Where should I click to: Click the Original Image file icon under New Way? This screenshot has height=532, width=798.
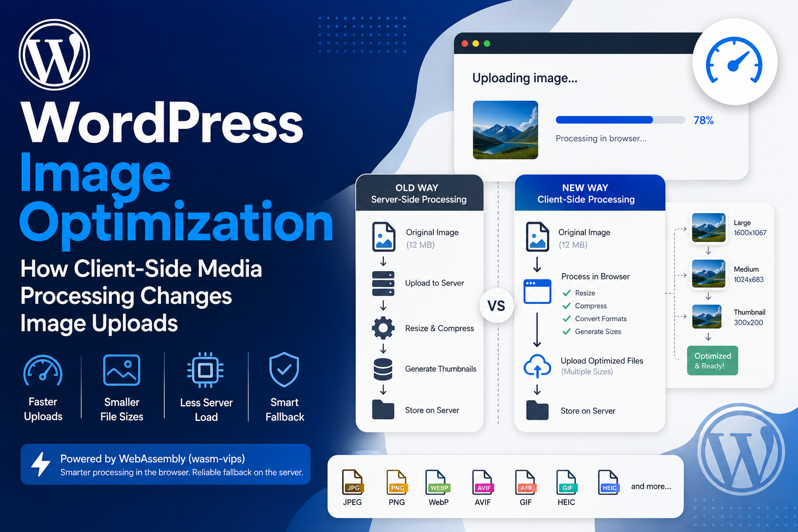[537, 237]
